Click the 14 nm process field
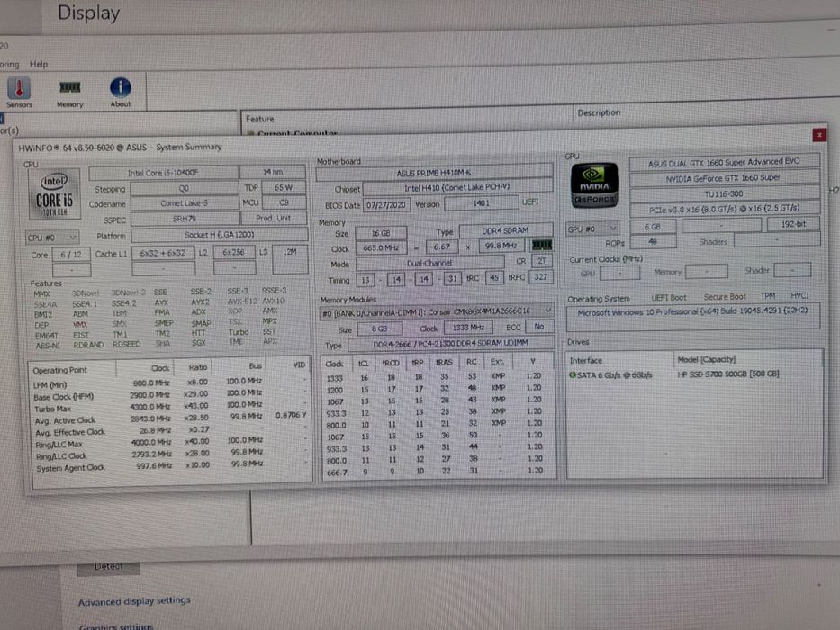The image size is (840, 630). coord(273,172)
